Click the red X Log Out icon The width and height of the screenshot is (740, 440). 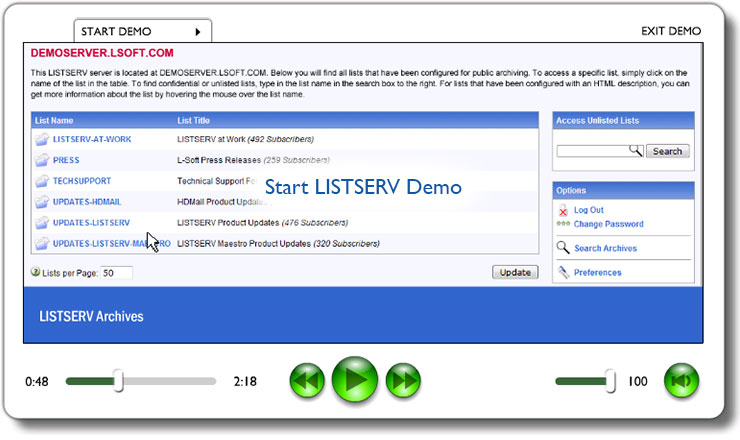pyautogui.click(x=563, y=211)
